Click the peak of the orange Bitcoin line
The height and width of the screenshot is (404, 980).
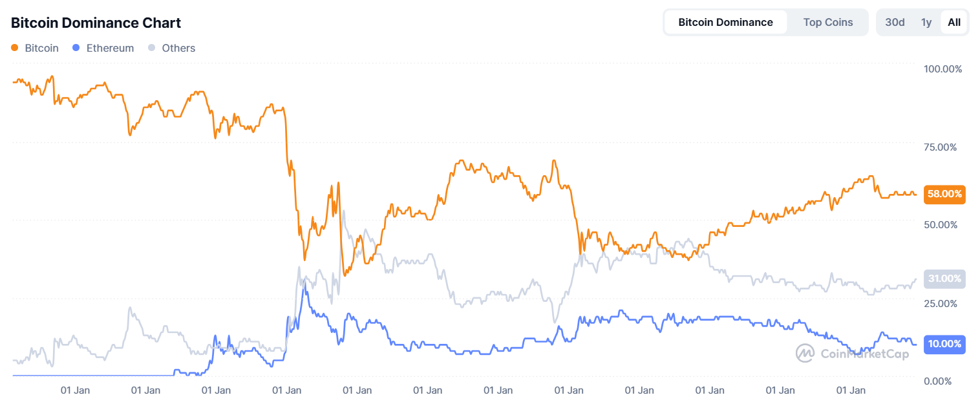(50, 76)
